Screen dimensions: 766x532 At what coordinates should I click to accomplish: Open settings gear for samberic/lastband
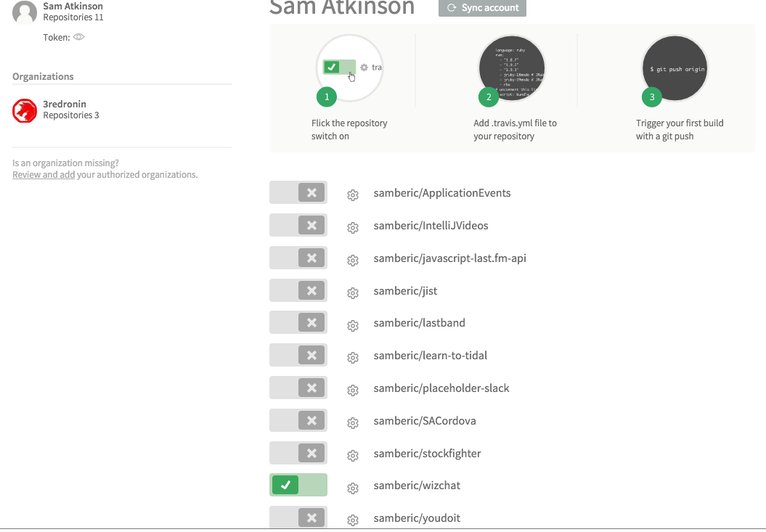pyautogui.click(x=353, y=326)
